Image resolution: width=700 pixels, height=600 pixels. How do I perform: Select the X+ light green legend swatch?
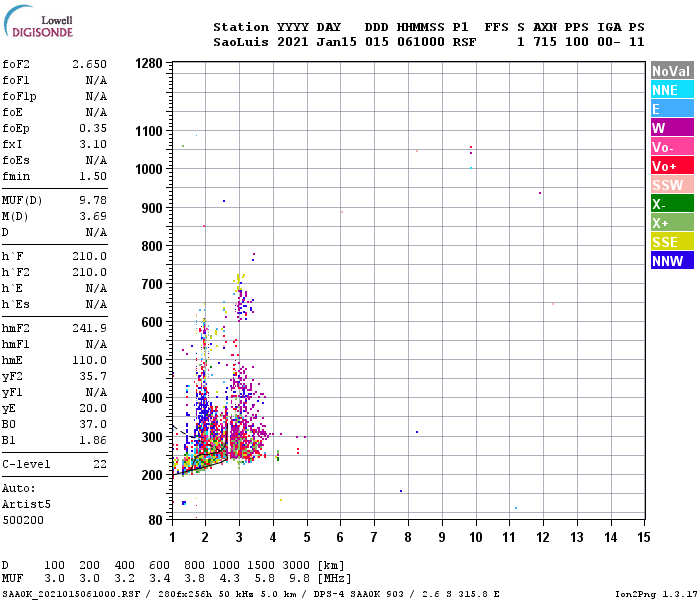tap(672, 223)
